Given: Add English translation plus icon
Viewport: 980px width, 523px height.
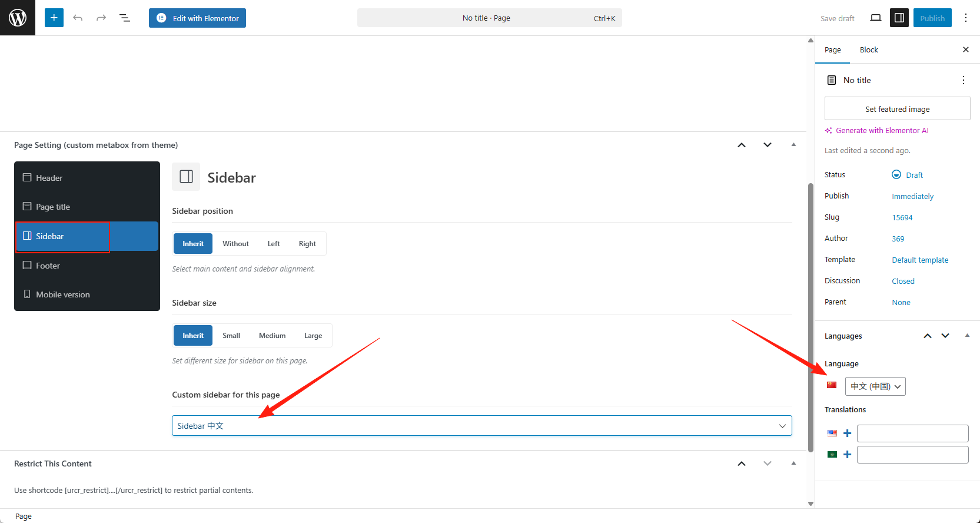Looking at the screenshot, I should (x=847, y=433).
